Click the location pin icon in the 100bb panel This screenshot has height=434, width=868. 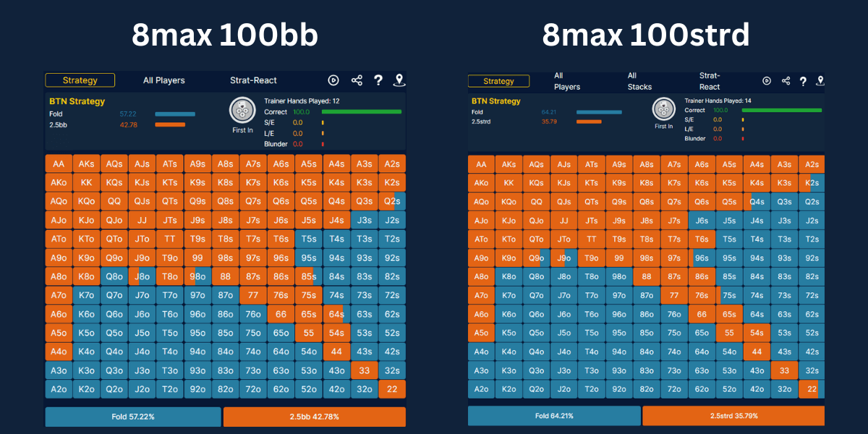pyautogui.click(x=398, y=81)
